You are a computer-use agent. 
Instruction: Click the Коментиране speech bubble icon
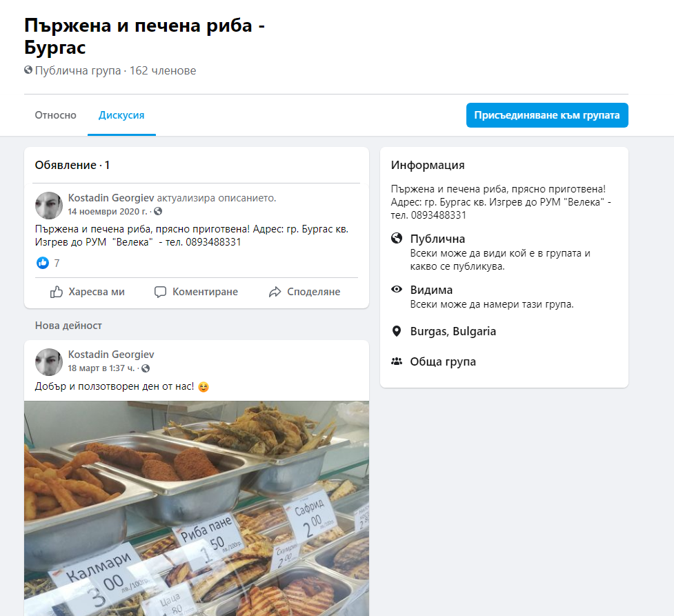point(160,292)
